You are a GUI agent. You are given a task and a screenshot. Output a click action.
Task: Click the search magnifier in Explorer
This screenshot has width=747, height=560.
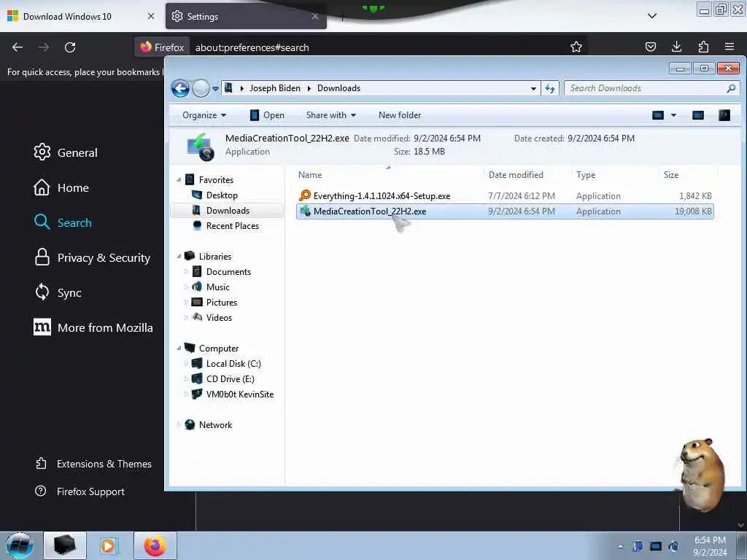coord(731,88)
